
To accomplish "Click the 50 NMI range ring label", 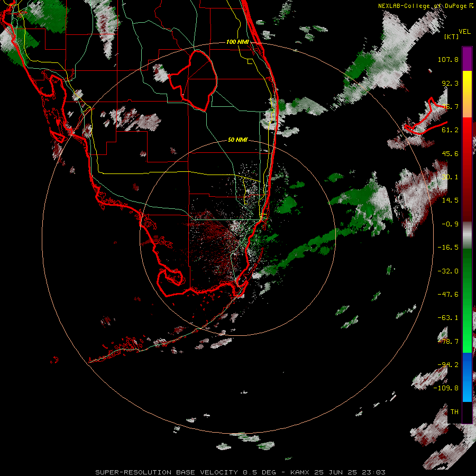I will coord(237,140).
